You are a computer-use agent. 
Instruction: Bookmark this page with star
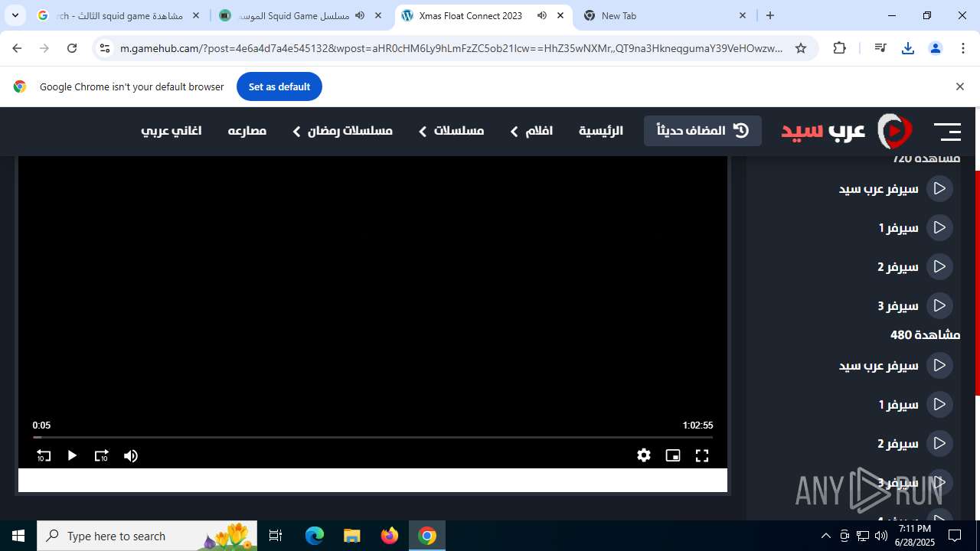[x=801, y=48]
